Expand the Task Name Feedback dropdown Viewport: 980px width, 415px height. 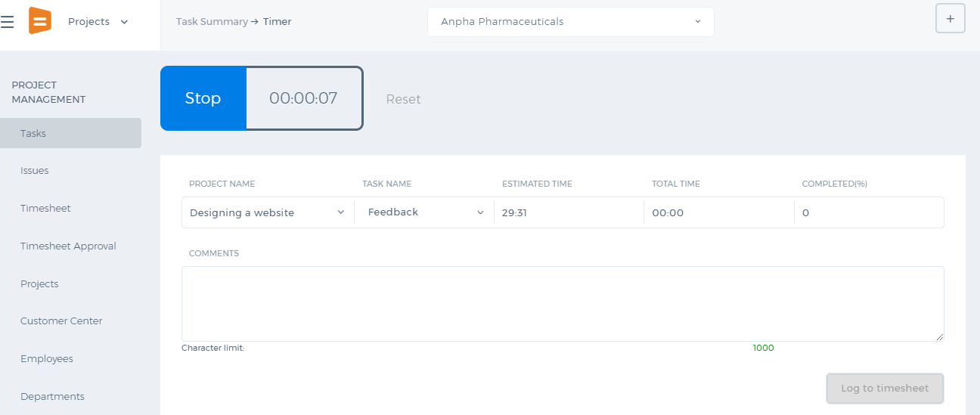pyautogui.click(x=426, y=212)
